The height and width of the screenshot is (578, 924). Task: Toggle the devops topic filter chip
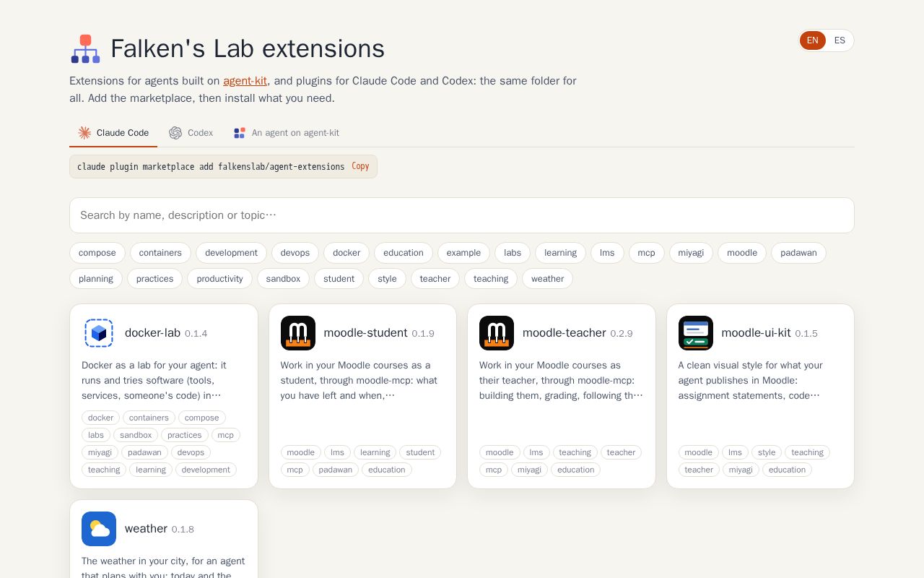pos(295,253)
